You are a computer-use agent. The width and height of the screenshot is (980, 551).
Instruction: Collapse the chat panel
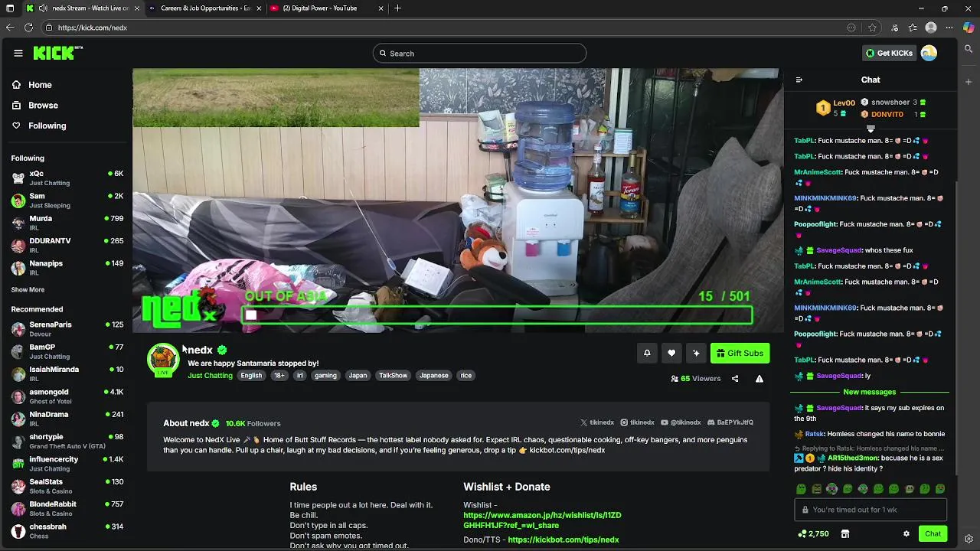(799, 80)
